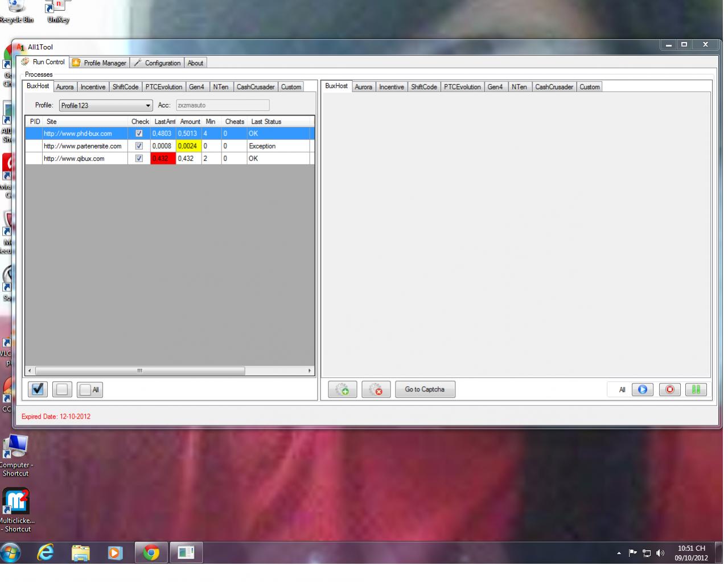Select right panel Aurora tab

(x=364, y=87)
